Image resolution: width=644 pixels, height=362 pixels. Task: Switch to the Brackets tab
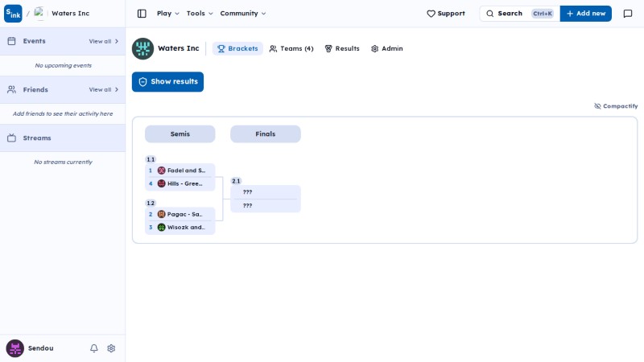coord(237,48)
